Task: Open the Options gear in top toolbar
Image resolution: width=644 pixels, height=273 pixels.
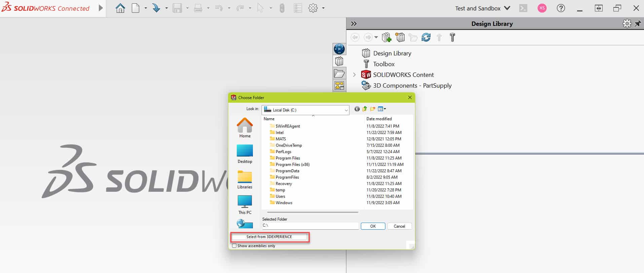Action: [313, 8]
